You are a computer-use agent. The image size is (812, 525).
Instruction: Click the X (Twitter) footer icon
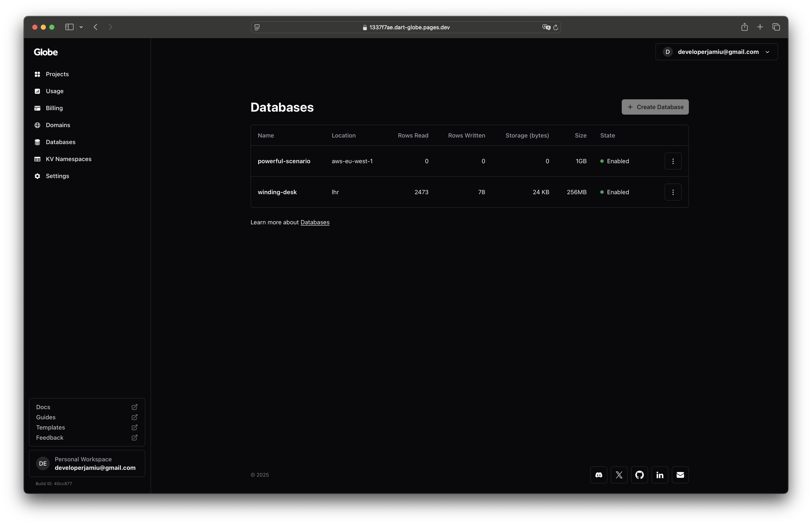pyautogui.click(x=619, y=474)
